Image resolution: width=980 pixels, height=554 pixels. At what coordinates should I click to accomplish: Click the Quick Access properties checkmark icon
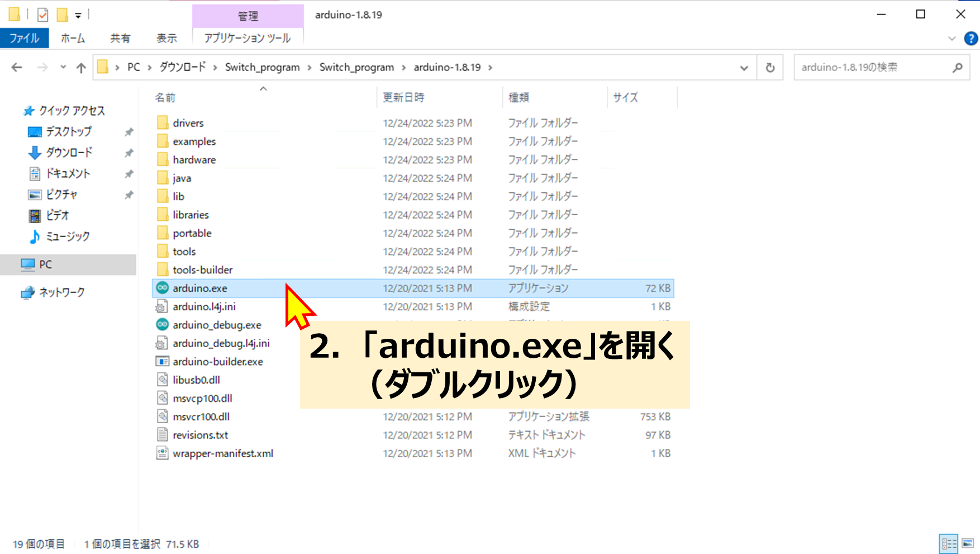[42, 15]
